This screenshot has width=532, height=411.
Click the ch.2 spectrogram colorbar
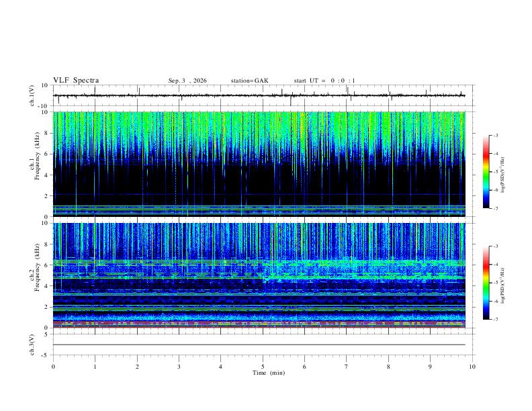pos(486,283)
